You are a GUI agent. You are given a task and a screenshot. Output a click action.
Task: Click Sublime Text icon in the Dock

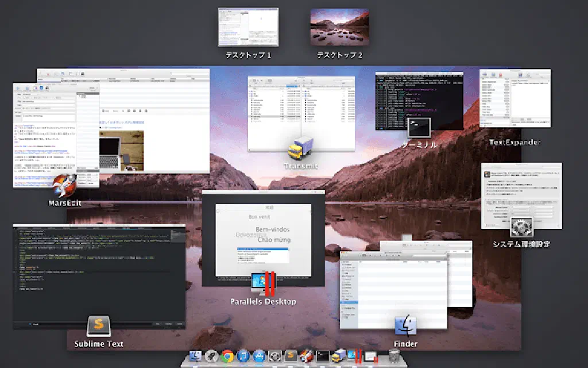tap(291, 356)
